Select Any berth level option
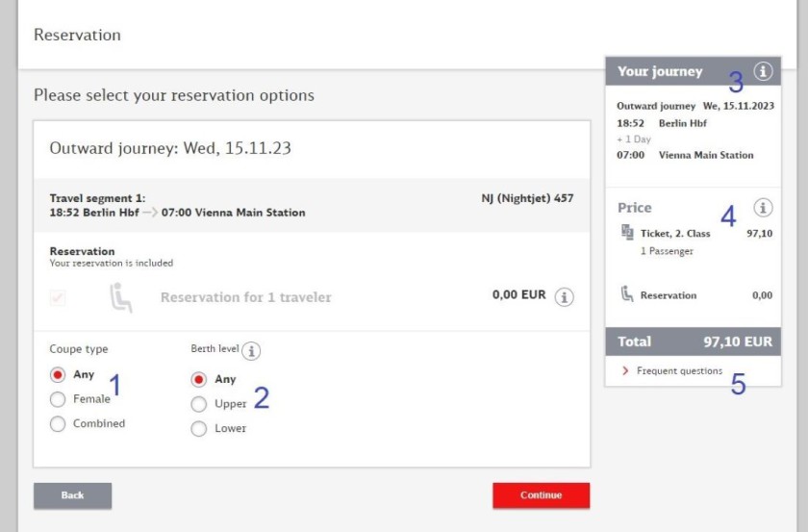Viewport: 808px width, 532px height. [199, 379]
